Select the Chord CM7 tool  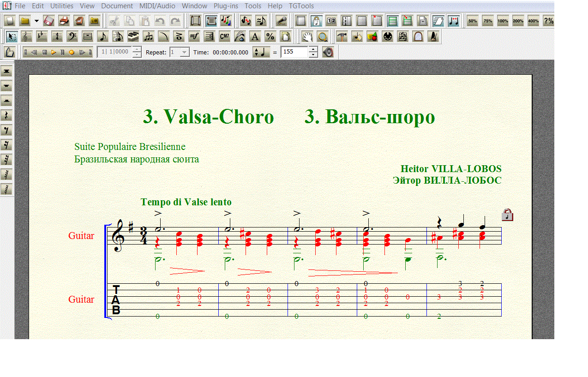(x=224, y=36)
